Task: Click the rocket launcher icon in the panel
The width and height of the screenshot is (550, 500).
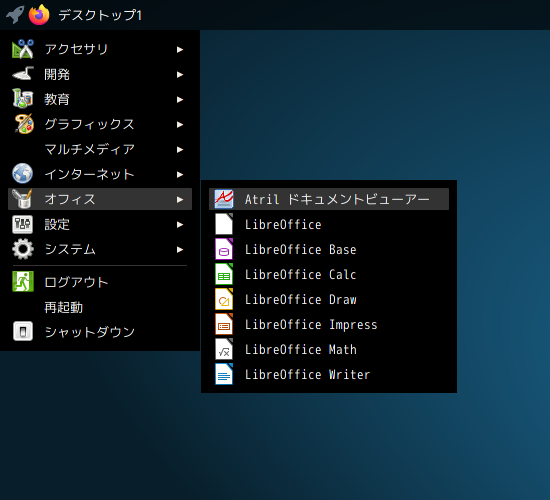Action: [15, 15]
